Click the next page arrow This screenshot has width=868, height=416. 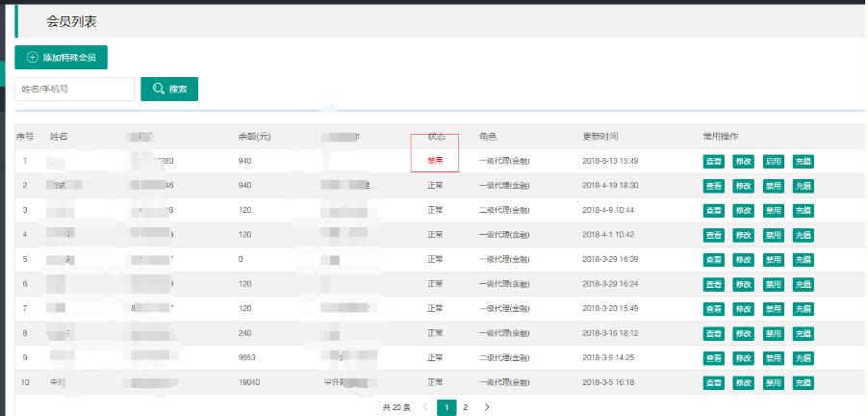coord(487,407)
